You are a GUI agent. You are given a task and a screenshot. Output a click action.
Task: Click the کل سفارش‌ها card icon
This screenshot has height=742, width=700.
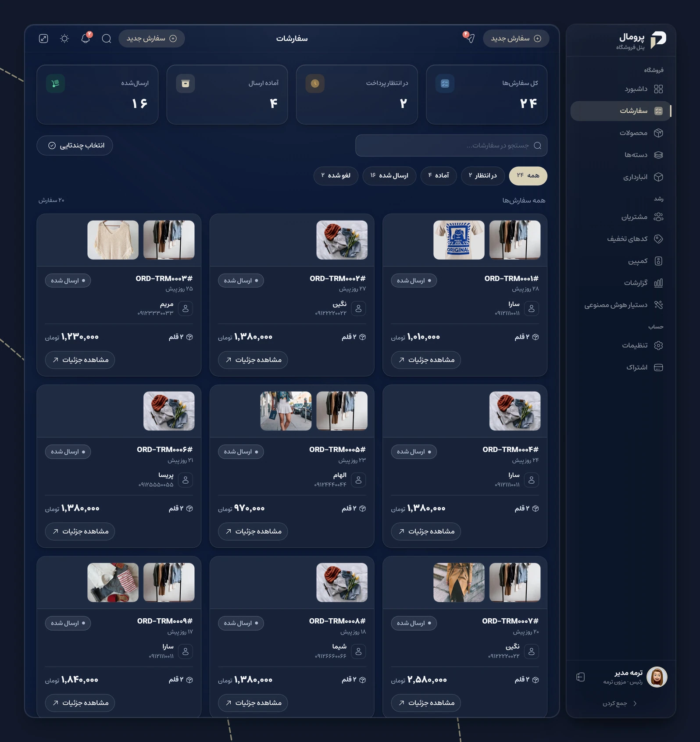(x=445, y=83)
